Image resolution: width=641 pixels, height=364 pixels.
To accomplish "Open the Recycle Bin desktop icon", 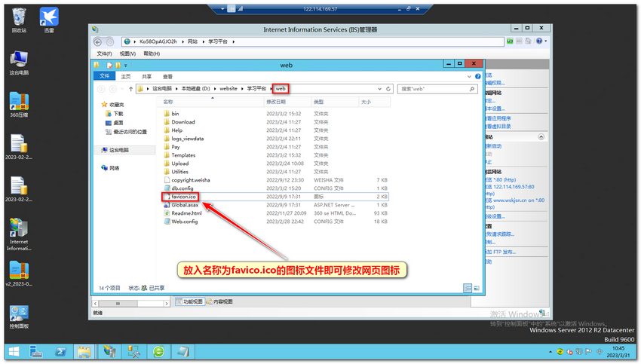I will click(x=19, y=17).
